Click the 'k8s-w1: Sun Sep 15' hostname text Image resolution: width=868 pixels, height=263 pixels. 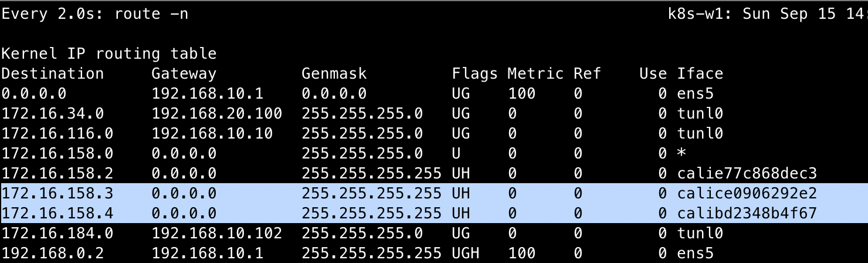click(x=752, y=14)
